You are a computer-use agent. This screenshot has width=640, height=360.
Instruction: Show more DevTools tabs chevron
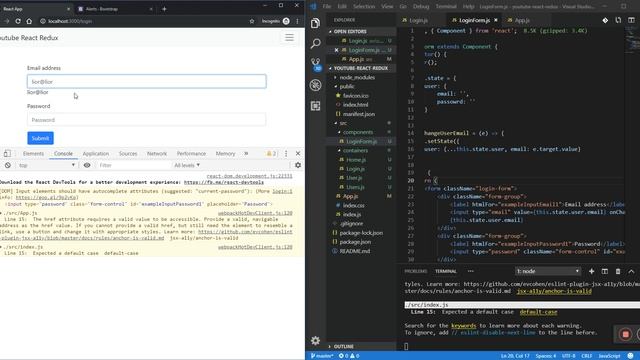point(246,153)
